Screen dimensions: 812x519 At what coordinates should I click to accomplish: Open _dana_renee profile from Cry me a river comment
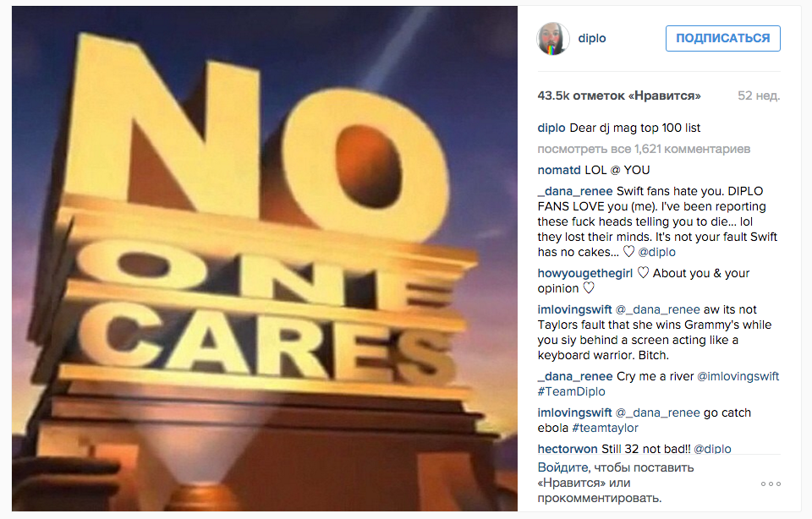[x=575, y=376]
